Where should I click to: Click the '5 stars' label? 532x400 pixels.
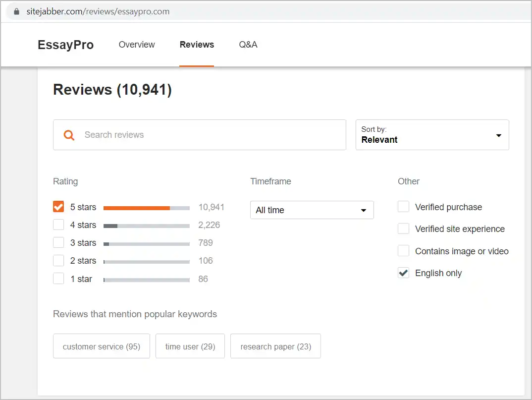83,207
